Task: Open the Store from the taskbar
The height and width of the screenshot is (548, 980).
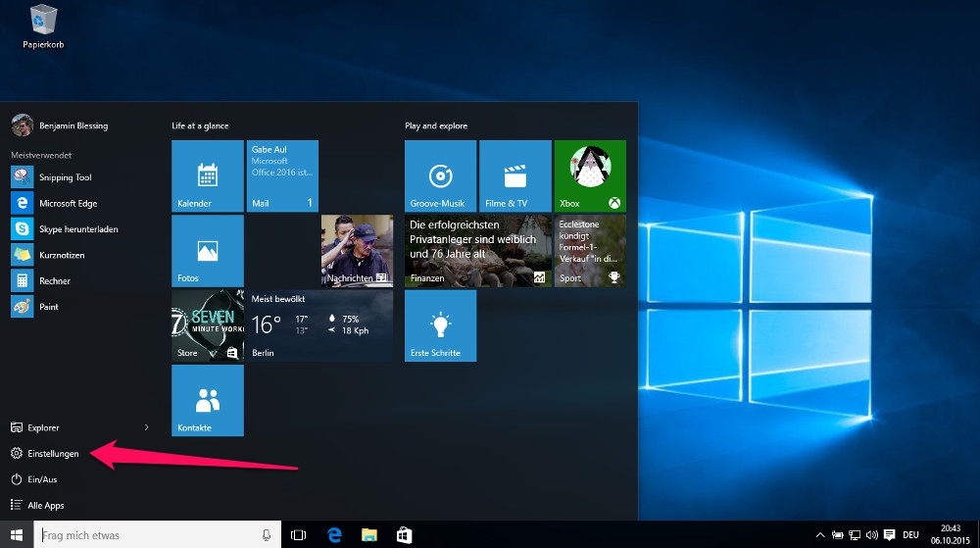Action: pyautogui.click(x=405, y=535)
